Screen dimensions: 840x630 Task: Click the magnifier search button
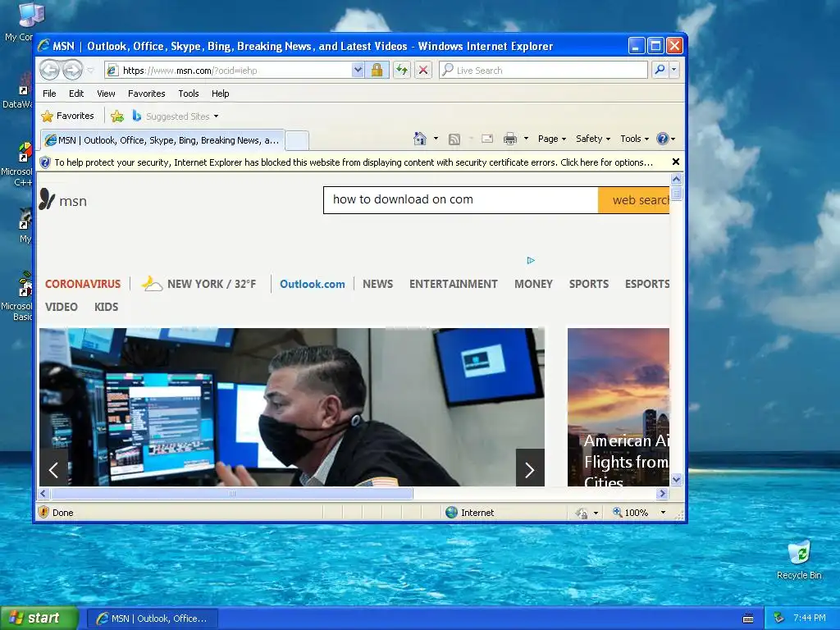pos(660,71)
